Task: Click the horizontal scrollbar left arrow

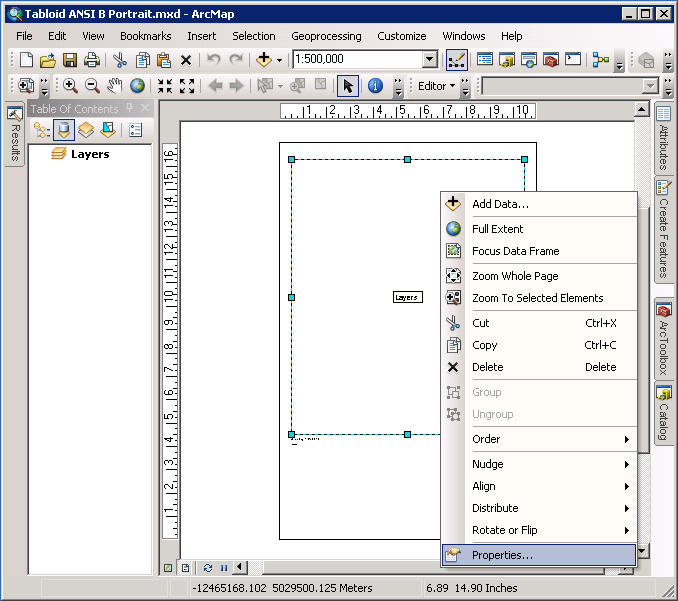Action: click(x=240, y=567)
